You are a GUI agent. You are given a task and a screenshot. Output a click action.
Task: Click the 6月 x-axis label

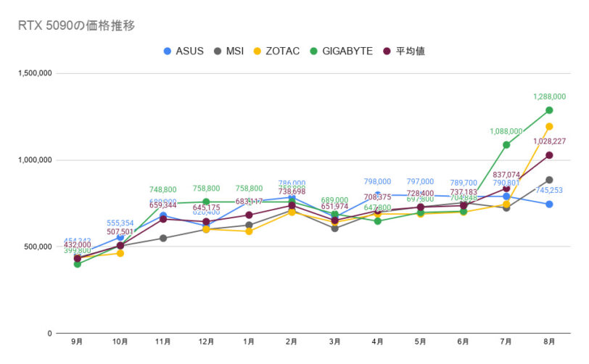click(464, 342)
